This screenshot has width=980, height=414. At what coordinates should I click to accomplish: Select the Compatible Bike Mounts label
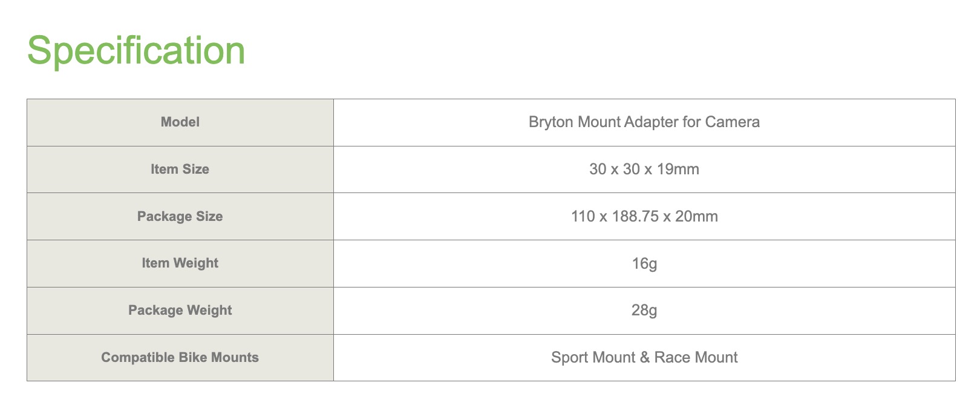tap(180, 358)
